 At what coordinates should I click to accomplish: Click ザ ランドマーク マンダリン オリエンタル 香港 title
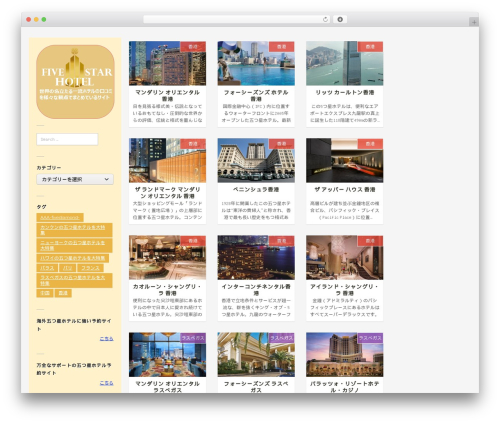(167, 193)
